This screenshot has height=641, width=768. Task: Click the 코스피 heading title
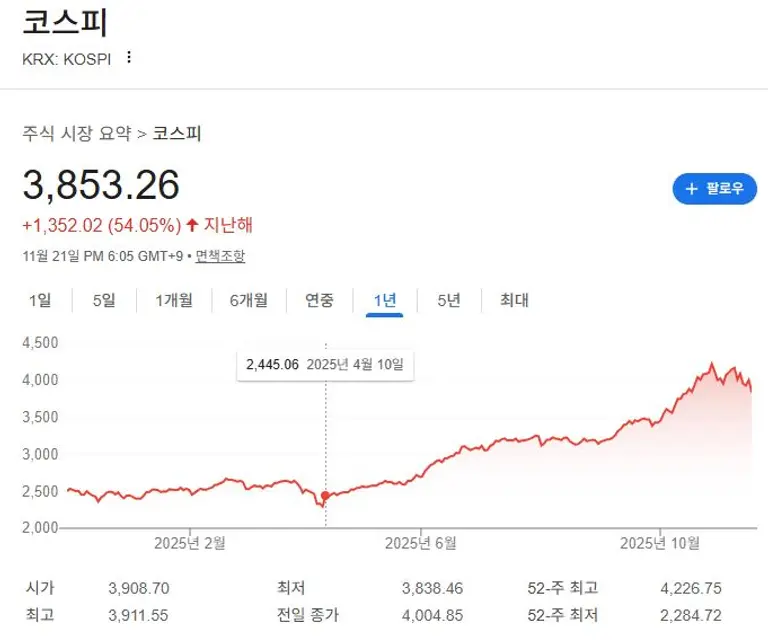tap(65, 22)
